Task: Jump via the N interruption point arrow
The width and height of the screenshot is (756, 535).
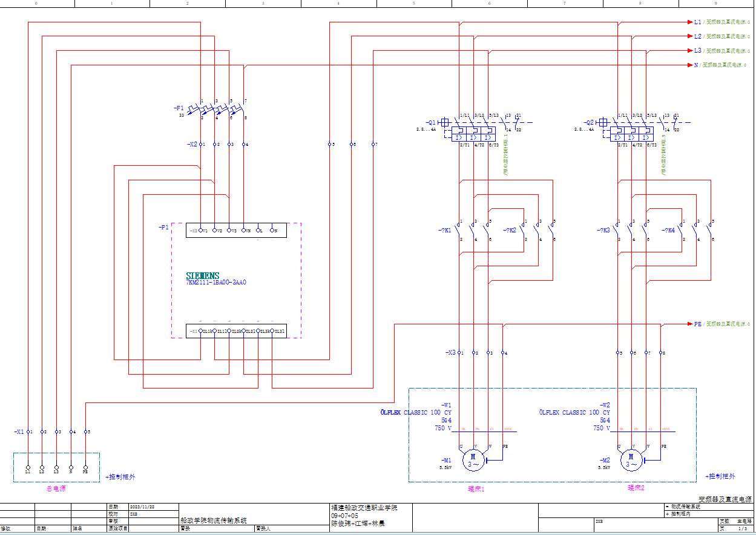Action: [x=690, y=65]
